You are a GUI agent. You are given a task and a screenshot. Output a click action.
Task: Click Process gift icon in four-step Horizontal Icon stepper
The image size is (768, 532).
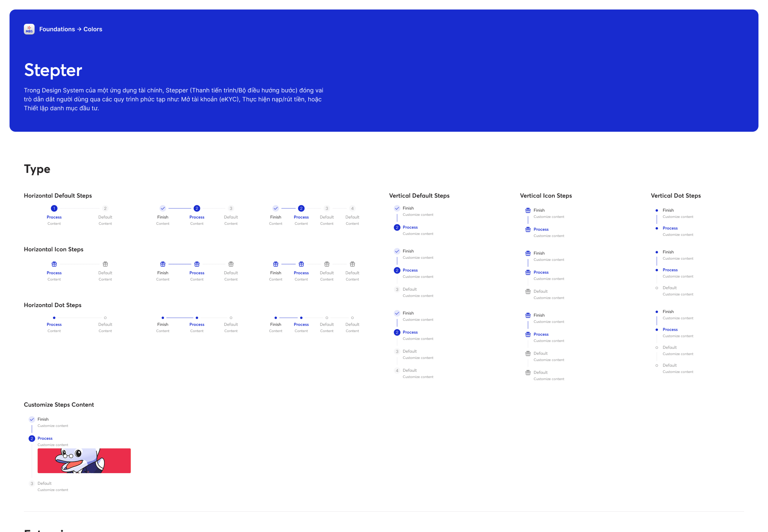[301, 264]
